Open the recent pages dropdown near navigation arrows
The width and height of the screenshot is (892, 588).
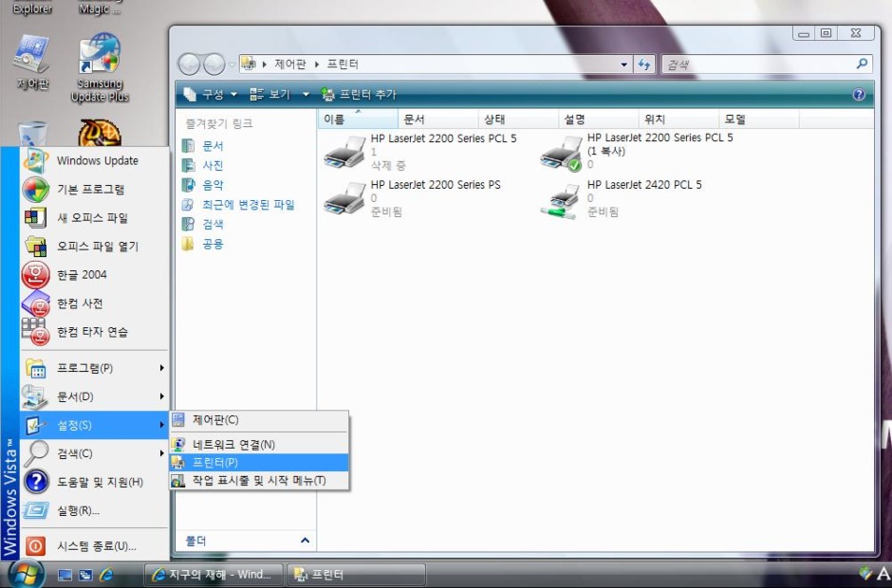click(232, 64)
